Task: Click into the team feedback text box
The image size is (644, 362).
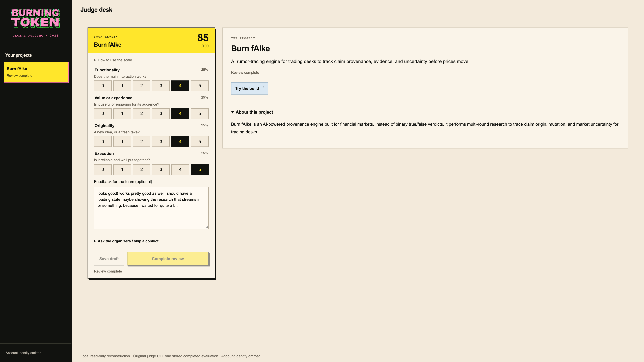Action: pyautogui.click(x=151, y=208)
